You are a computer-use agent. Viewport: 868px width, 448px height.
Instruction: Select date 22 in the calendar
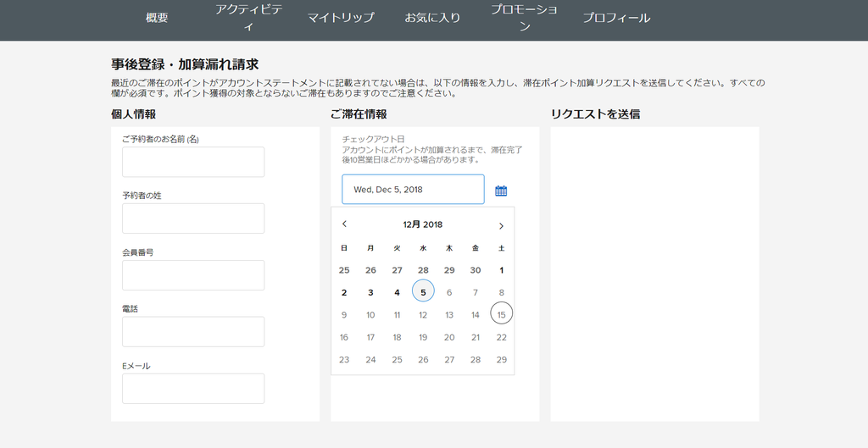[502, 337]
